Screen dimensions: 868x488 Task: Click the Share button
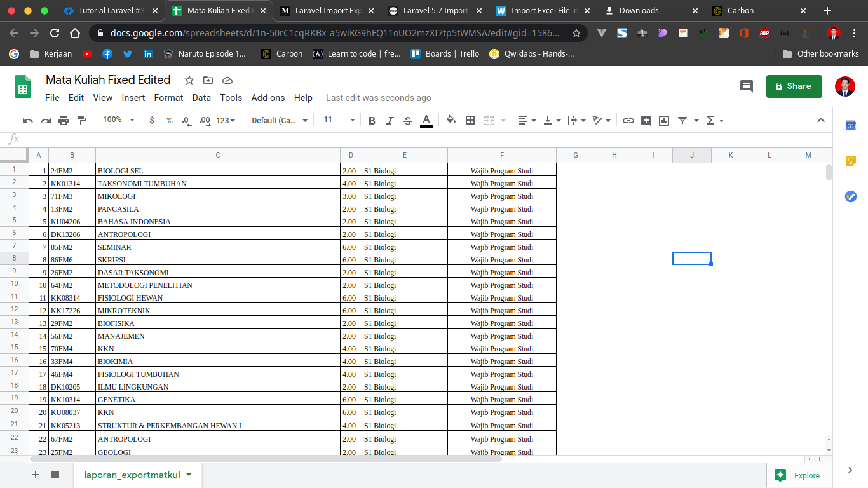click(794, 86)
